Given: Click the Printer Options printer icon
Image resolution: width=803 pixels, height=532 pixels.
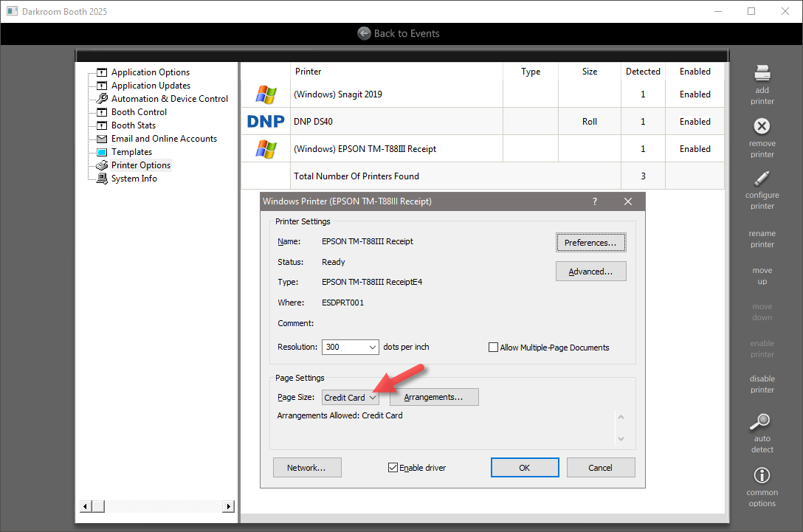Looking at the screenshot, I should click(x=102, y=165).
